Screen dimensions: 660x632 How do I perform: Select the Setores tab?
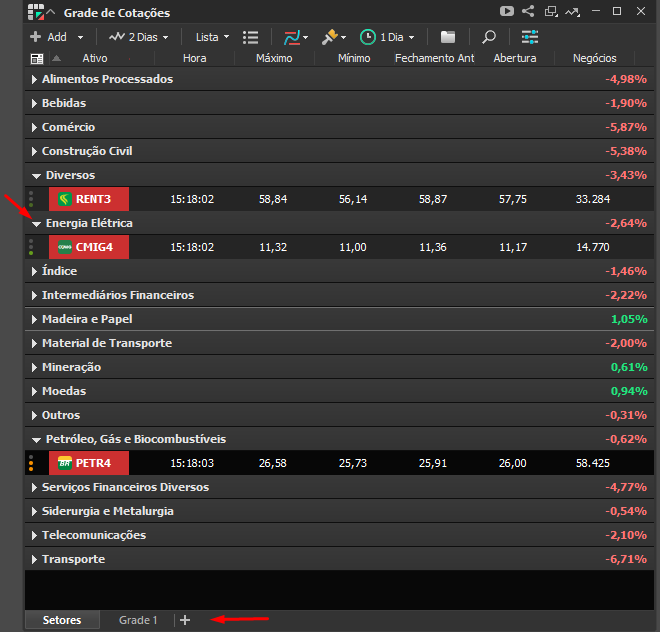[62, 620]
